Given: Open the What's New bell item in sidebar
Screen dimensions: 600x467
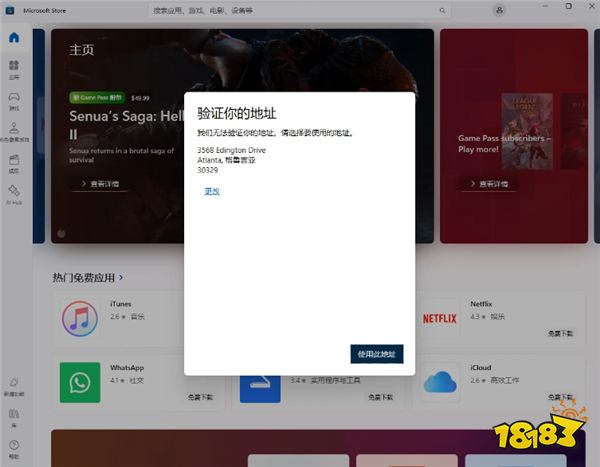Looking at the screenshot, I should tap(14, 387).
